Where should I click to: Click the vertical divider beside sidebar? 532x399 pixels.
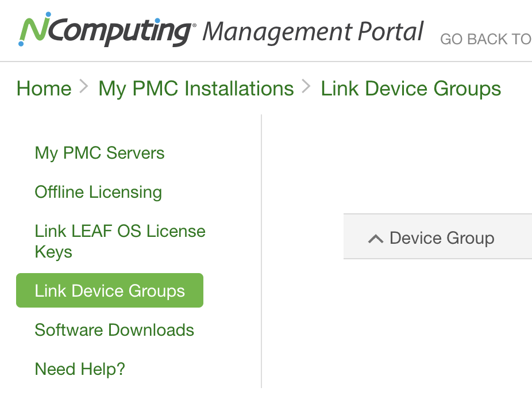(261, 251)
